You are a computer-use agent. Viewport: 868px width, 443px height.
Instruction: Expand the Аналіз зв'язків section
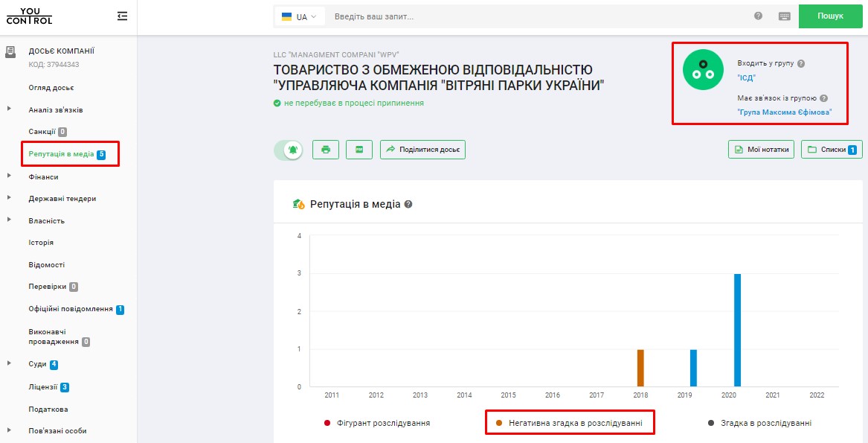coord(10,110)
